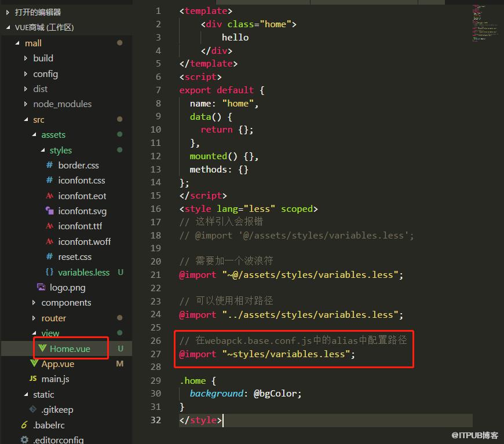This screenshot has width=504, height=444.
Task: Click the SVG icon beside iconfont.svg
Action: coord(49,211)
